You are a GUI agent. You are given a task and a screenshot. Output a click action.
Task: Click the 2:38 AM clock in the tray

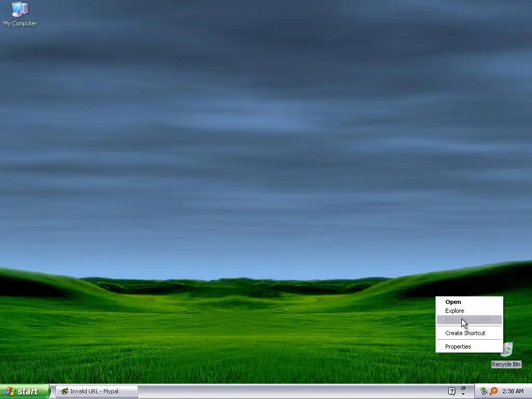[x=513, y=391]
